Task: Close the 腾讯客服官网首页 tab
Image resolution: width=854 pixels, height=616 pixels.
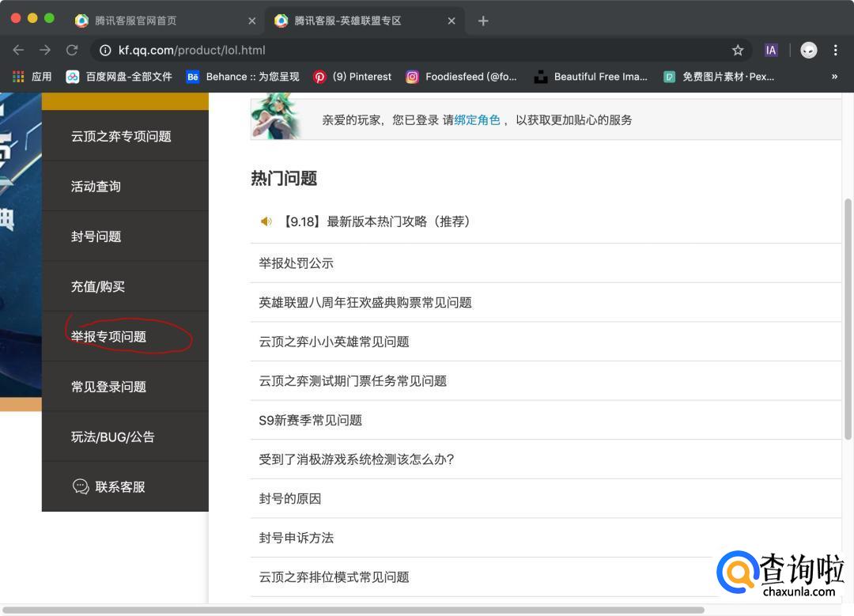Action: pyautogui.click(x=251, y=21)
